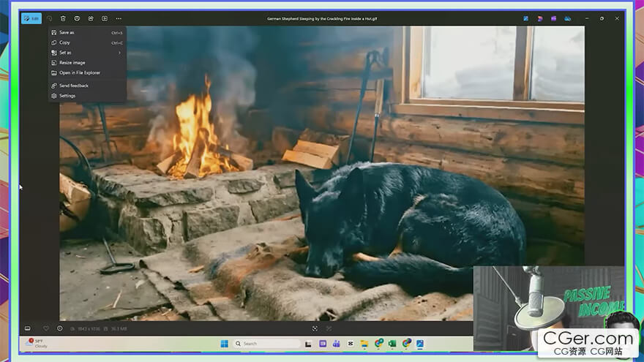Open the Windows Start menu

pyautogui.click(x=224, y=344)
